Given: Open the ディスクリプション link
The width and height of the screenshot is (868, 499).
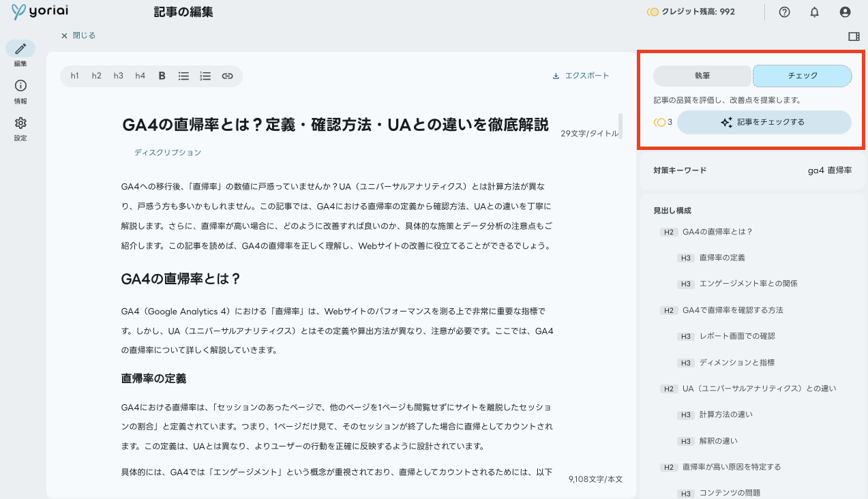Looking at the screenshot, I should click(x=168, y=153).
